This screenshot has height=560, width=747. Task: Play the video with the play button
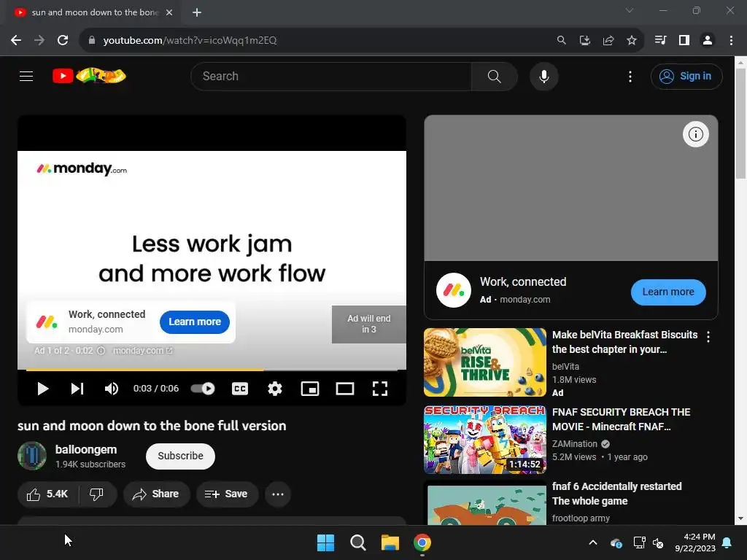click(43, 389)
